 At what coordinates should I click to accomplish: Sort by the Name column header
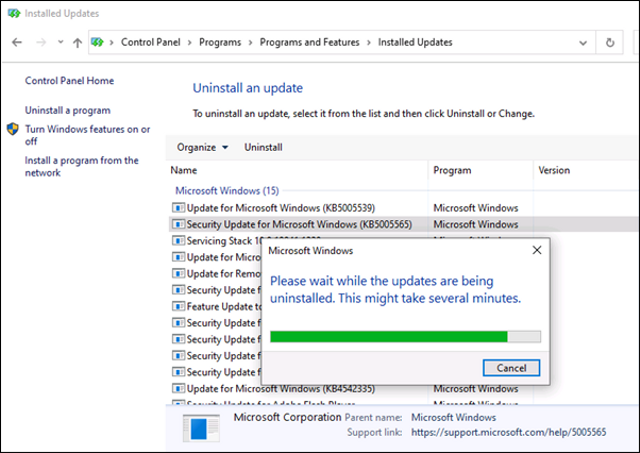tap(184, 170)
